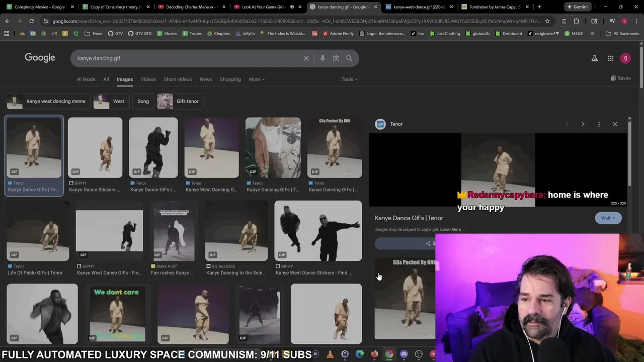Switch to AI Mode tab

pos(86,79)
